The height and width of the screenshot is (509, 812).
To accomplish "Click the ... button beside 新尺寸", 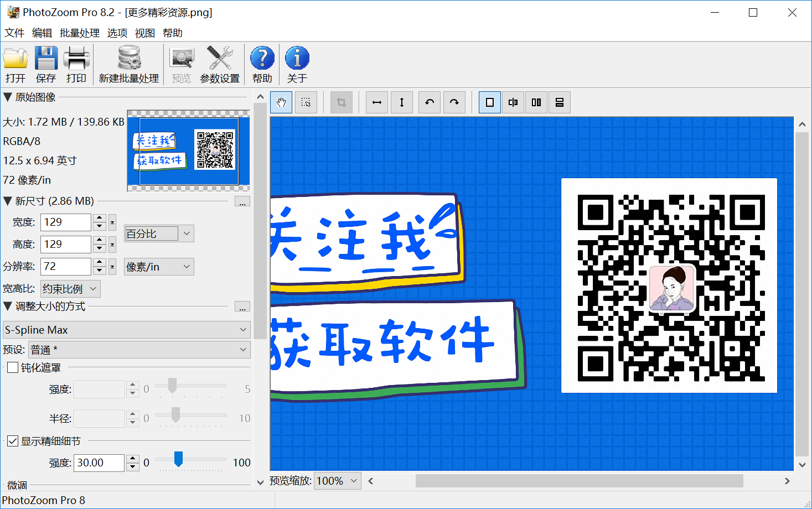I will point(242,201).
